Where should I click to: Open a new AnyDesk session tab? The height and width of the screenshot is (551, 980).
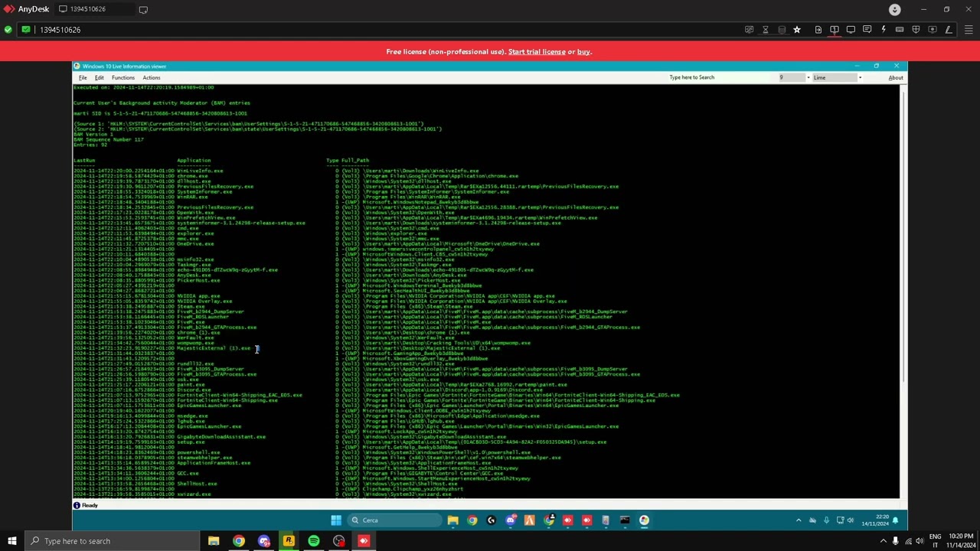pos(143,9)
